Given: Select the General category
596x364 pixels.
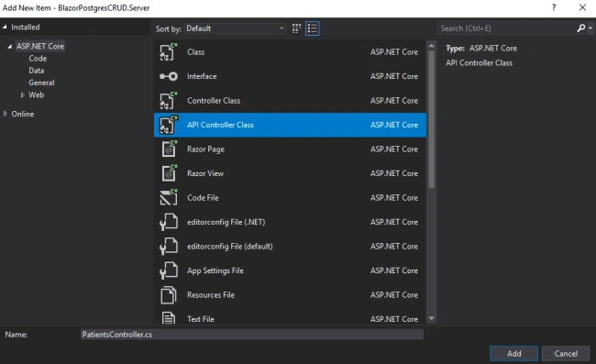Looking at the screenshot, I should (x=41, y=83).
